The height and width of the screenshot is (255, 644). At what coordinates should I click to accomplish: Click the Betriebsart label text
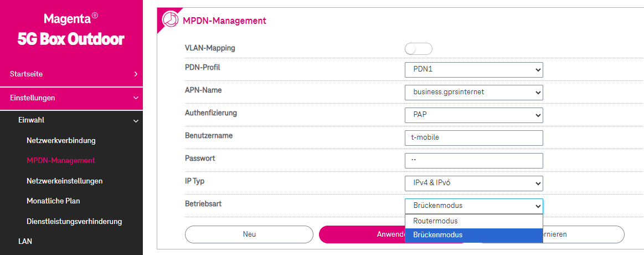(x=204, y=203)
